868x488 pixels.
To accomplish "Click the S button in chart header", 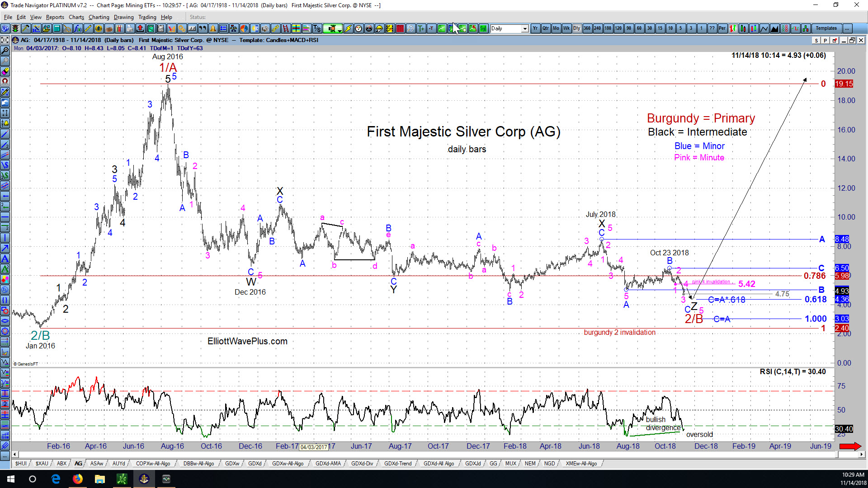I will (x=816, y=41).
